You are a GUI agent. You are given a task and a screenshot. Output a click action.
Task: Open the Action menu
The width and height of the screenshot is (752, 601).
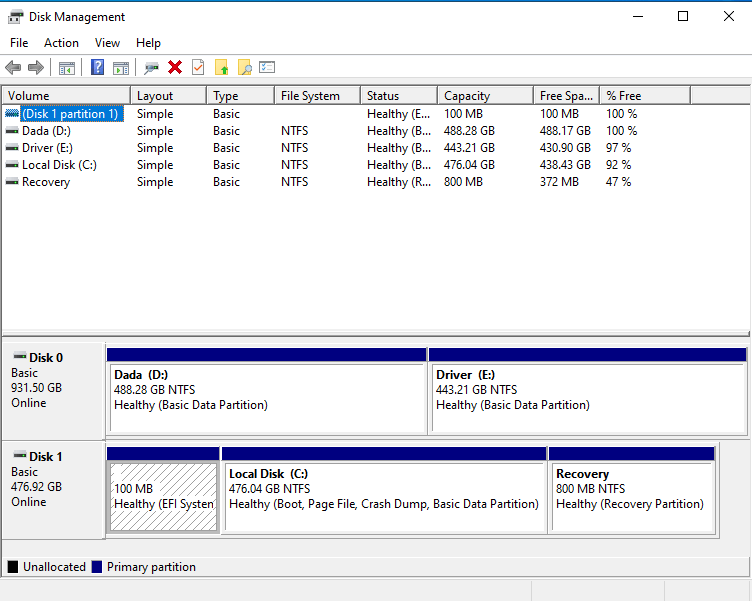(x=61, y=43)
